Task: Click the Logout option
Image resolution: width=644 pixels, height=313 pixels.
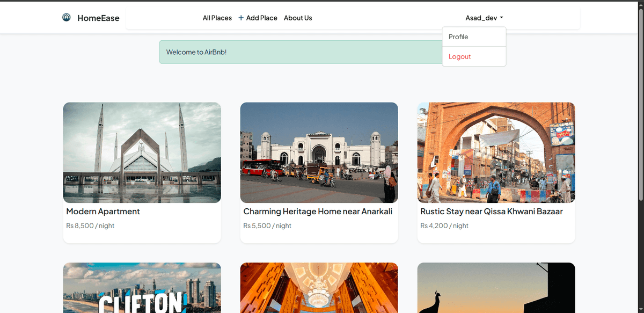Action: [x=459, y=56]
